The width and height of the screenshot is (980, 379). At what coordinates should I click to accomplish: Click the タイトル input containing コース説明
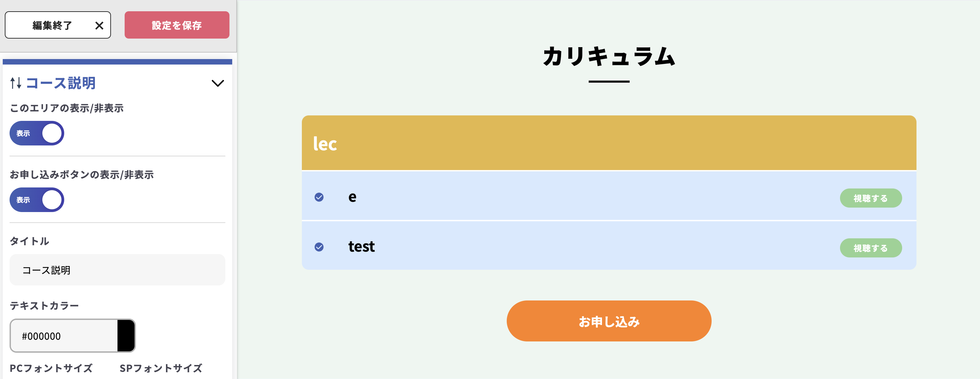click(x=117, y=270)
